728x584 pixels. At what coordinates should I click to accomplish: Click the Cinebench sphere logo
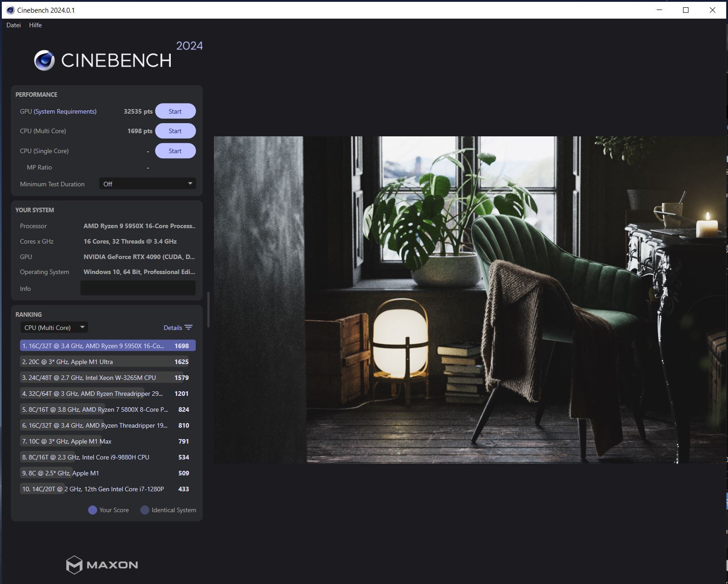pos(45,60)
